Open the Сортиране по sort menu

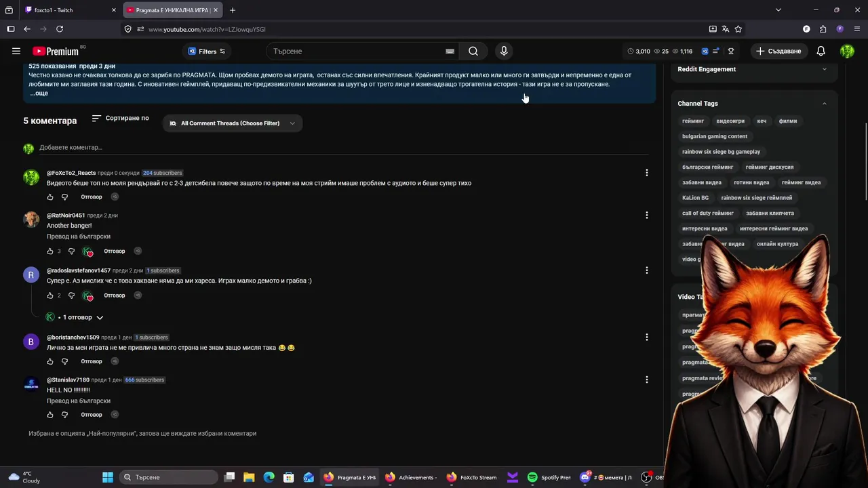pyautogui.click(x=120, y=118)
